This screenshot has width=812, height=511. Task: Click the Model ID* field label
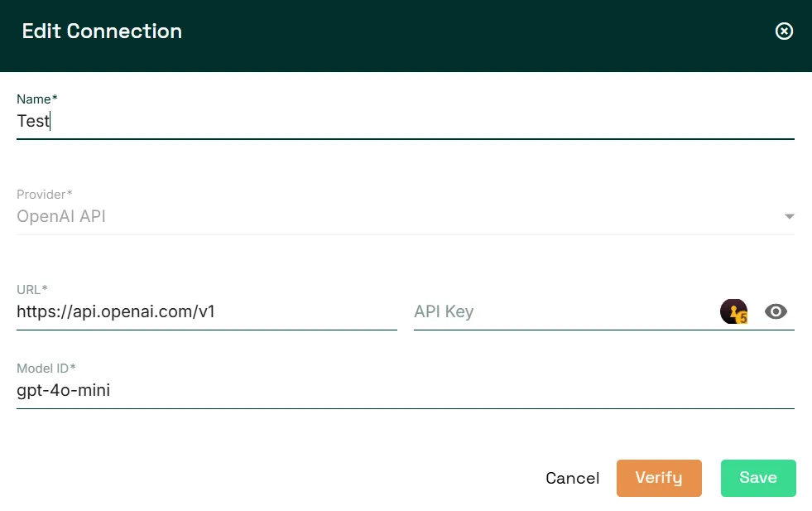click(x=46, y=369)
